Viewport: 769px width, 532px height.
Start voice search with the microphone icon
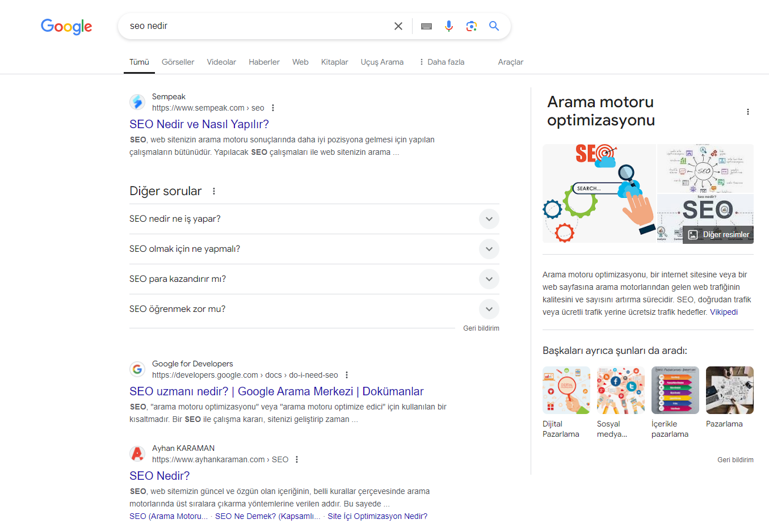point(449,26)
